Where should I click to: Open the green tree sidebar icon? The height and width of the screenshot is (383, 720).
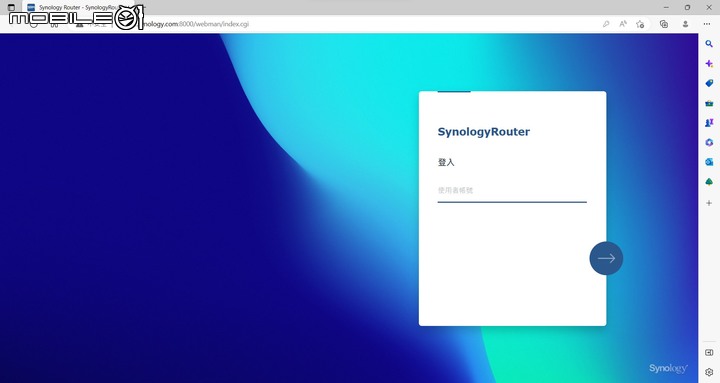pos(709,182)
